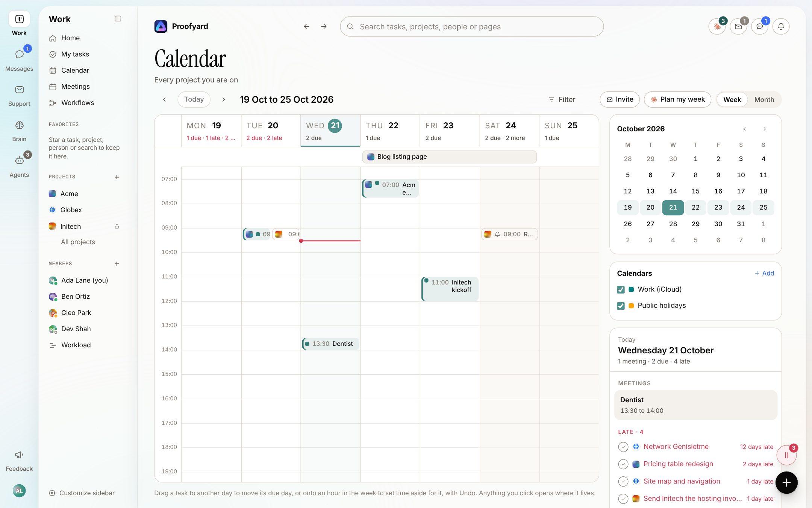Switch to the Month view
This screenshot has width=812, height=508.
(x=764, y=100)
